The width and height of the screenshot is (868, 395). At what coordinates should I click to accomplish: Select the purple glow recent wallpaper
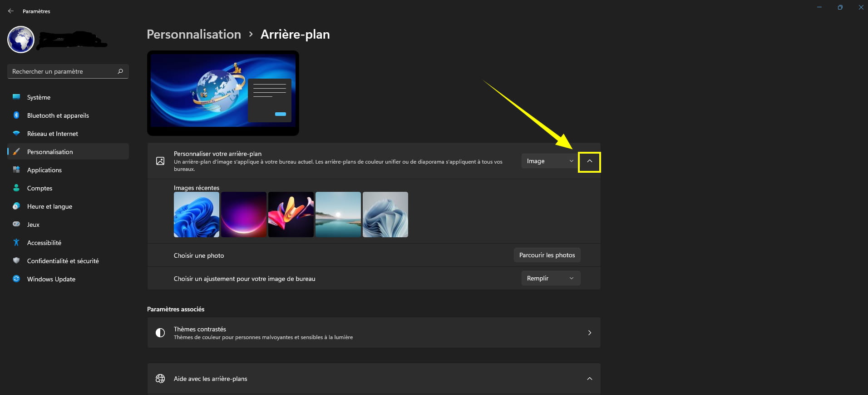pos(244,215)
